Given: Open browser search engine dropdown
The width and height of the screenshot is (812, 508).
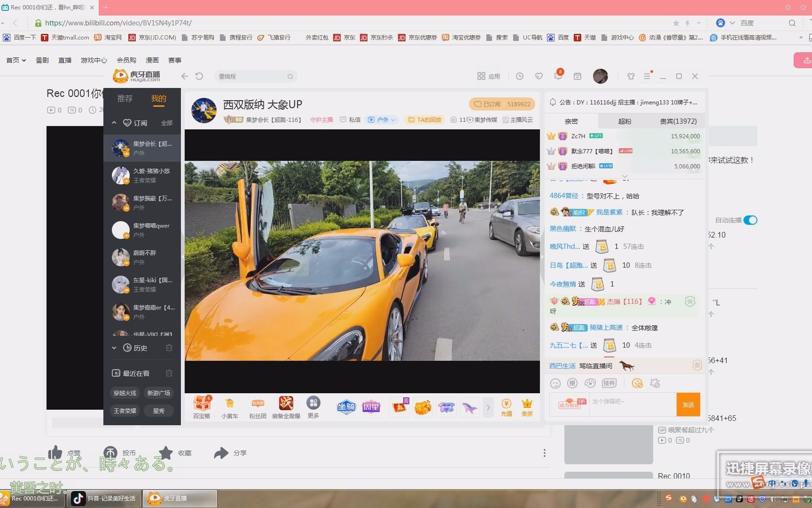Looking at the screenshot, I should click(732, 23).
